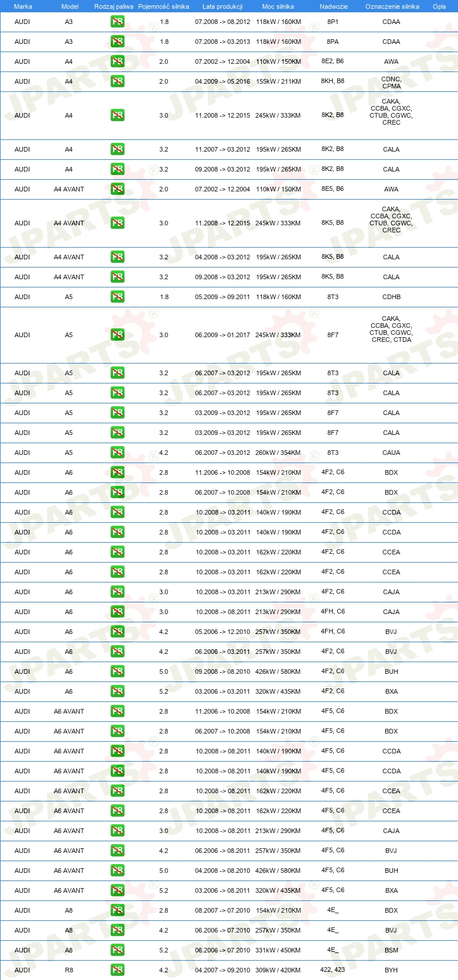Click fuel icon in A6 4.2 4F2, C6 row
Viewport: 458px width, 980px height.
117,652
